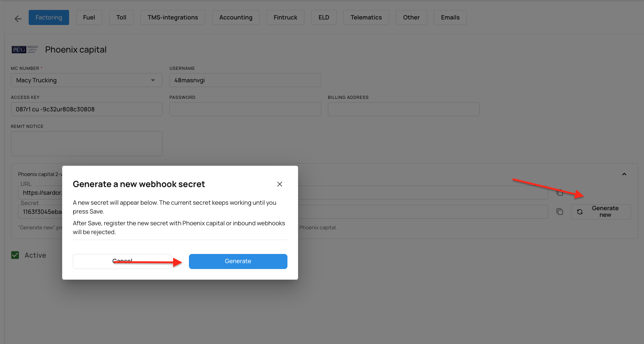The width and height of the screenshot is (644, 344).
Task: Open the MC Number dropdown
Action: 87,80
